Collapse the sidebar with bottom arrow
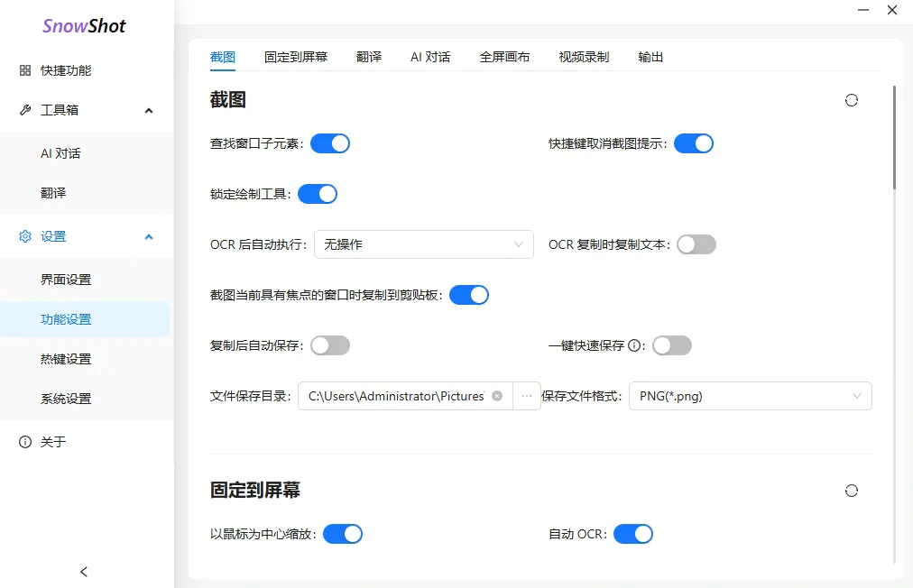Screen dimensions: 913x588 tap(83, 571)
